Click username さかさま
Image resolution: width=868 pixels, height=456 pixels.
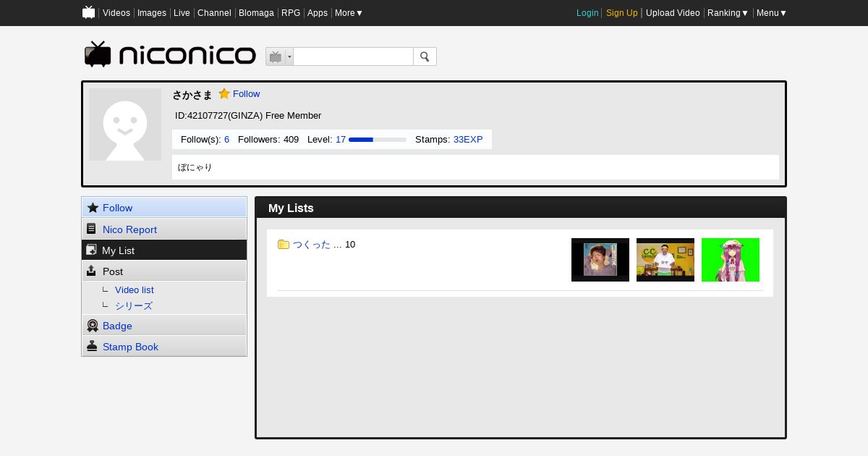[192, 94]
